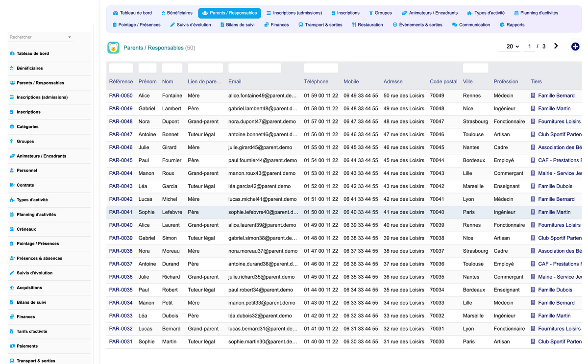Open Bilans de suivi top tab
The width and height of the screenshot is (588, 364).
[237, 24]
